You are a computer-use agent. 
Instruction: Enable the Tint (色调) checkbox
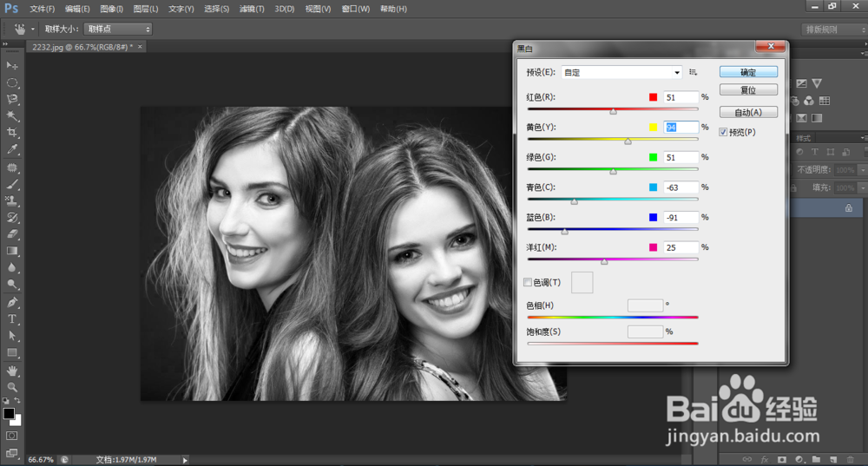[x=528, y=282]
